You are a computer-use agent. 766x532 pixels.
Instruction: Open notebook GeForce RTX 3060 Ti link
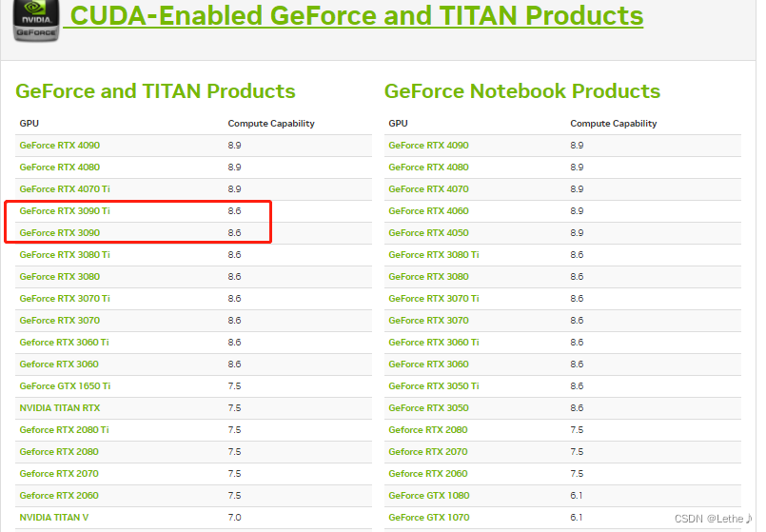pyautogui.click(x=434, y=343)
